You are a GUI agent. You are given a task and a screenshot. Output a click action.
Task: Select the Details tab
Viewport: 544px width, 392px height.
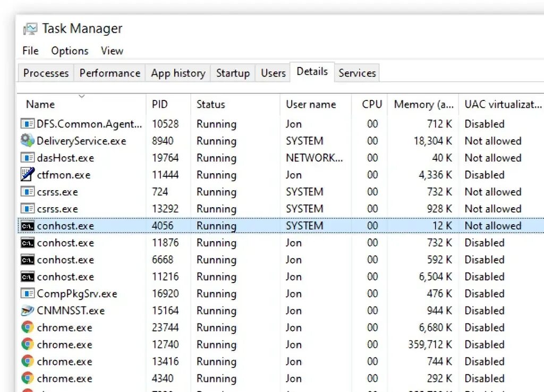(x=312, y=72)
